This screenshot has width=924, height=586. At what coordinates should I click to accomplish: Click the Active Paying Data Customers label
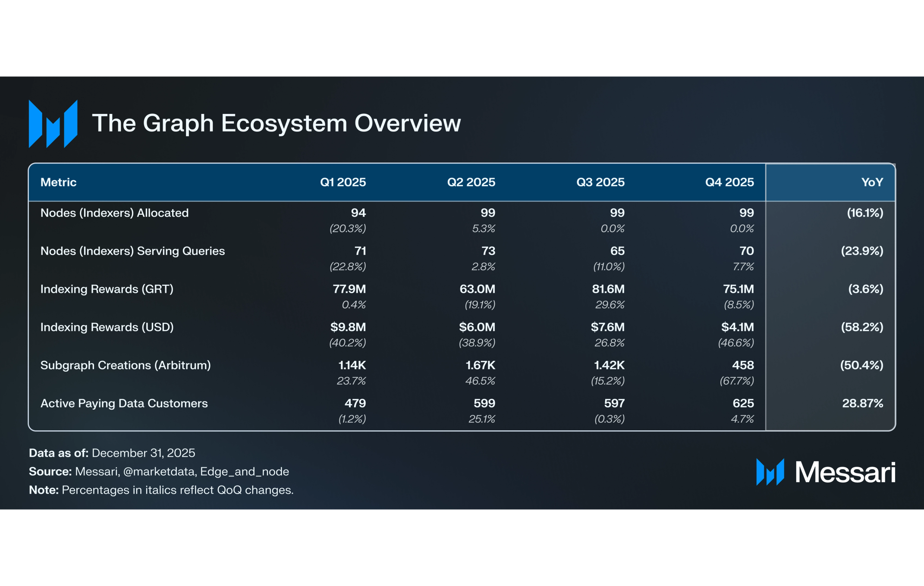pos(124,404)
